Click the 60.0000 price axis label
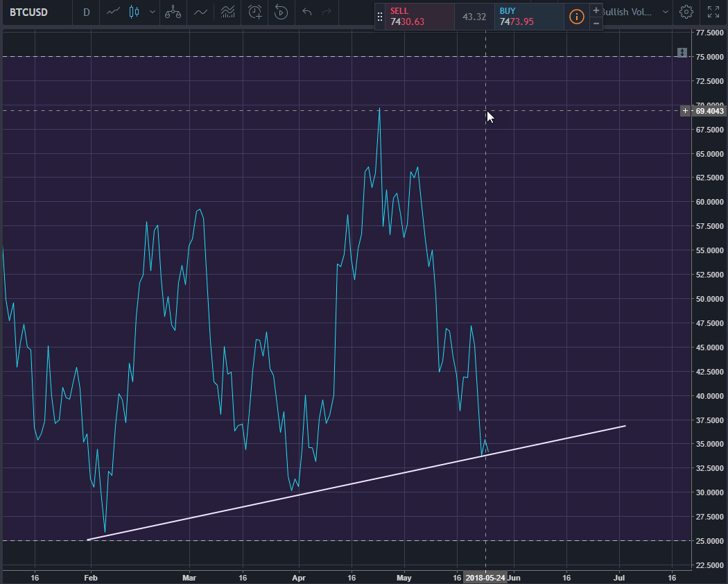Image resolution: width=728 pixels, height=584 pixels. pos(709,202)
